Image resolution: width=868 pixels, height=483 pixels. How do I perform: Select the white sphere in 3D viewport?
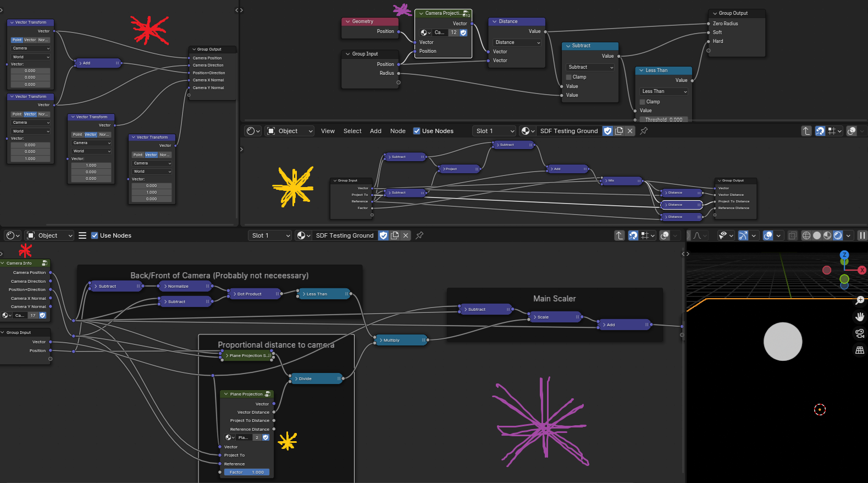coord(783,342)
